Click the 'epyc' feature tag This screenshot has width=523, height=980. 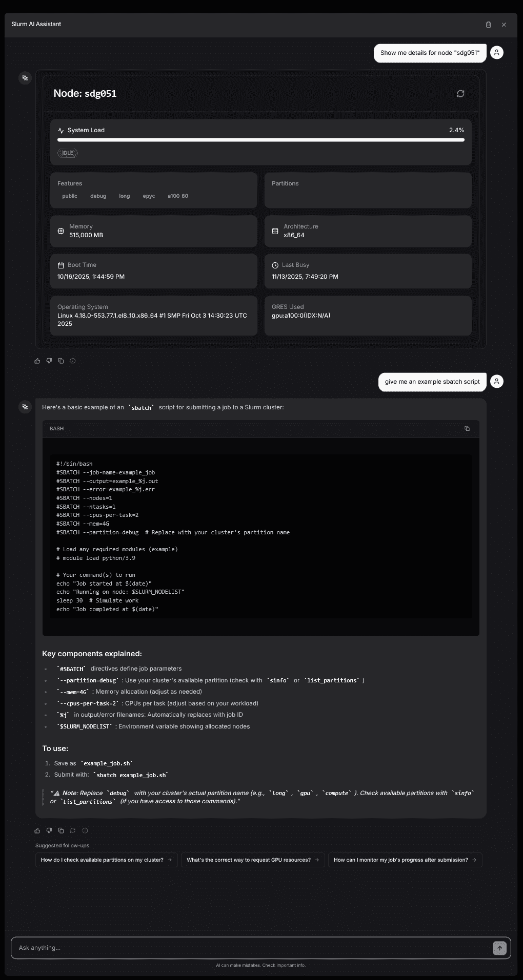tap(149, 196)
